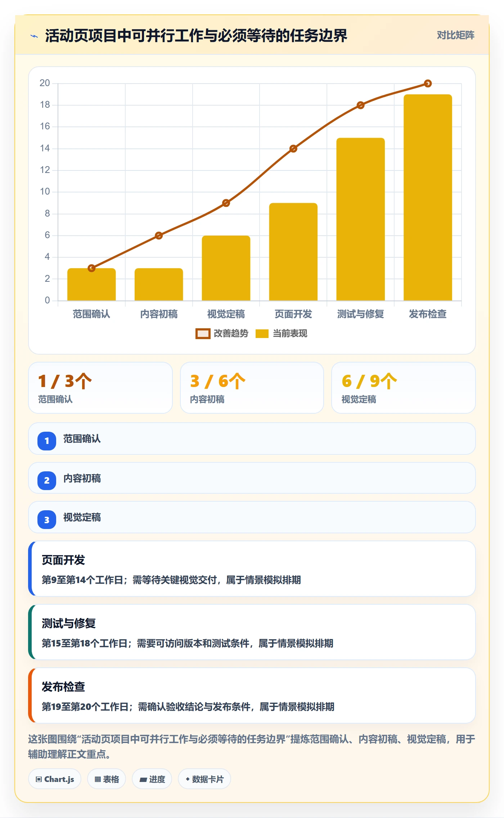Click the trend line point at value 14
The width and height of the screenshot is (504, 818).
pos(293,149)
